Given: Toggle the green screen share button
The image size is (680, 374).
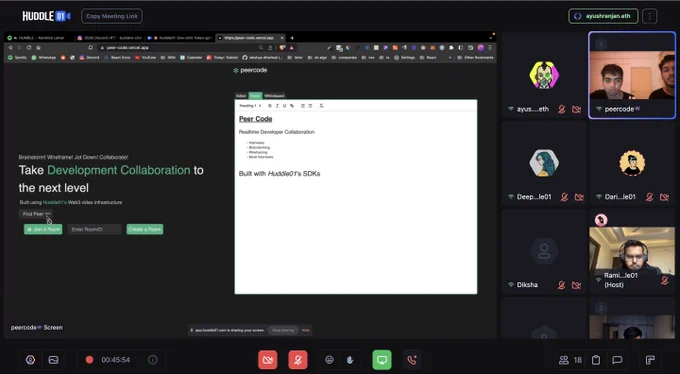Looking at the screenshot, I should click(382, 360).
